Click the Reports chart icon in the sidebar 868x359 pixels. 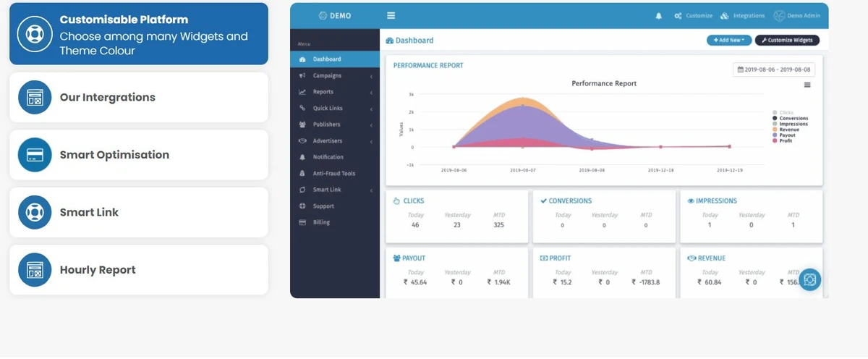(302, 92)
